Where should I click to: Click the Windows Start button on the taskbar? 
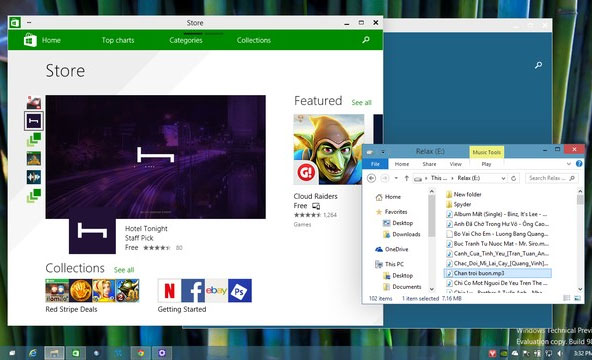12,353
